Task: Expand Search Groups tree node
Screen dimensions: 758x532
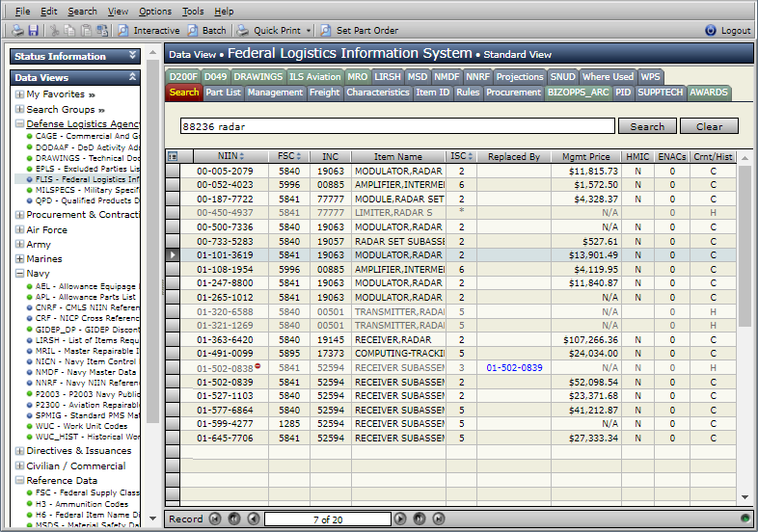Action: pyautogui.click(x=19, y=109)
